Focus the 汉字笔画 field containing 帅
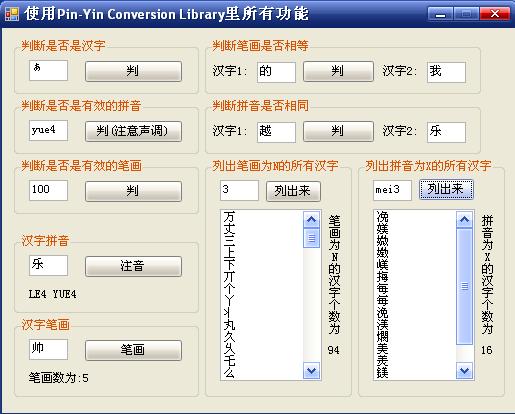Viewport: 515px width, 414px height. (x=48, y=349)
